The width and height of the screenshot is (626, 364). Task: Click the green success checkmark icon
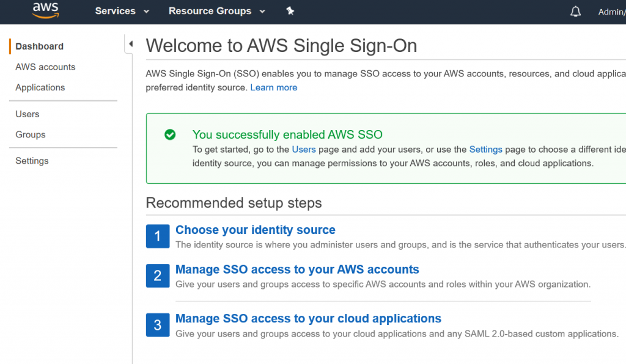[x=170, y=134]
